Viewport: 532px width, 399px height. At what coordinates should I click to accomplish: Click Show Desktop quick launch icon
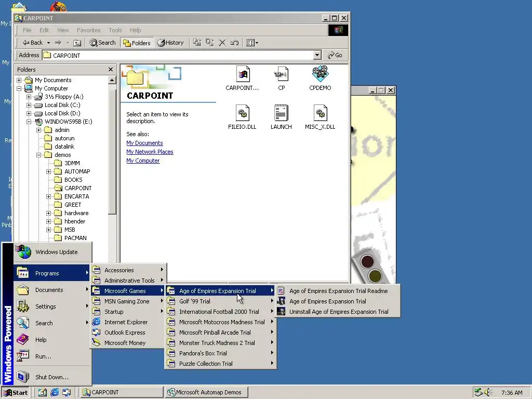[x=42, y=393]
